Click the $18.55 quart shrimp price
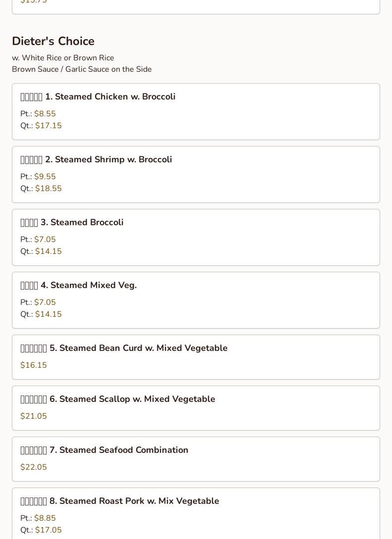This screenshot has height=539, width=392. pyautogui.click(x=49, y=189)
